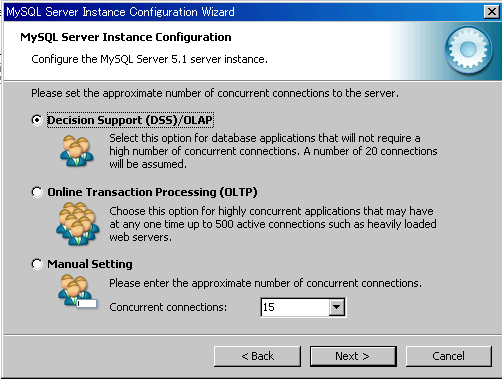502x381 pixels.
Task: Click the OLTP large user crowd icon
Action: (78, 224)
